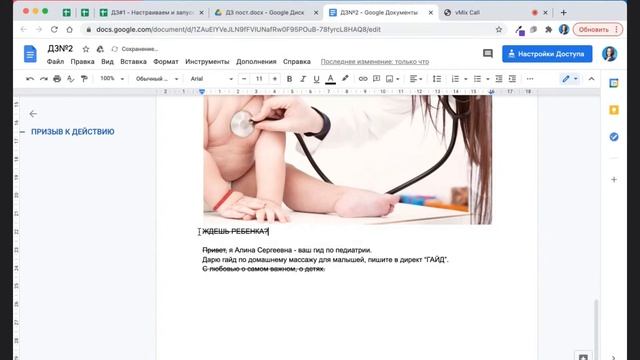
Task: Open the Вставка menu
Action: [x=133, y=62]
